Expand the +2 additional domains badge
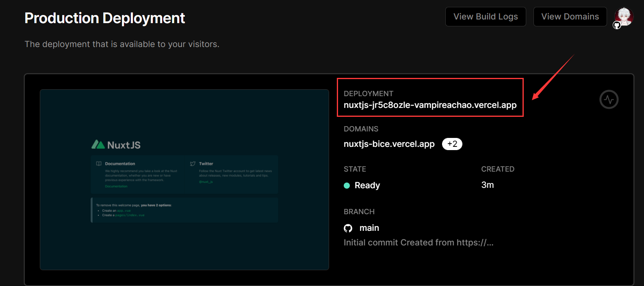The height and width of the screenshot is (286, 644). 452,144
